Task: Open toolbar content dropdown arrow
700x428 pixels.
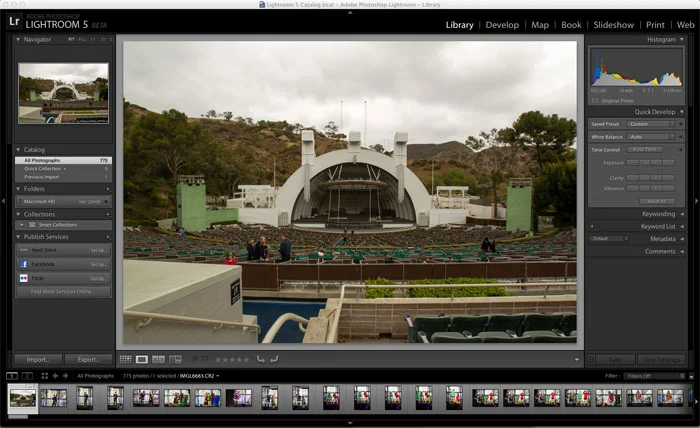Action: (x=577, y=359)
